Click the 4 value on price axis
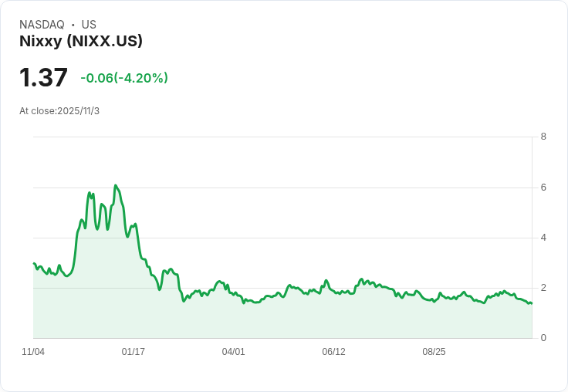This screenshot has height=392, width=568. tap(543, 238)
